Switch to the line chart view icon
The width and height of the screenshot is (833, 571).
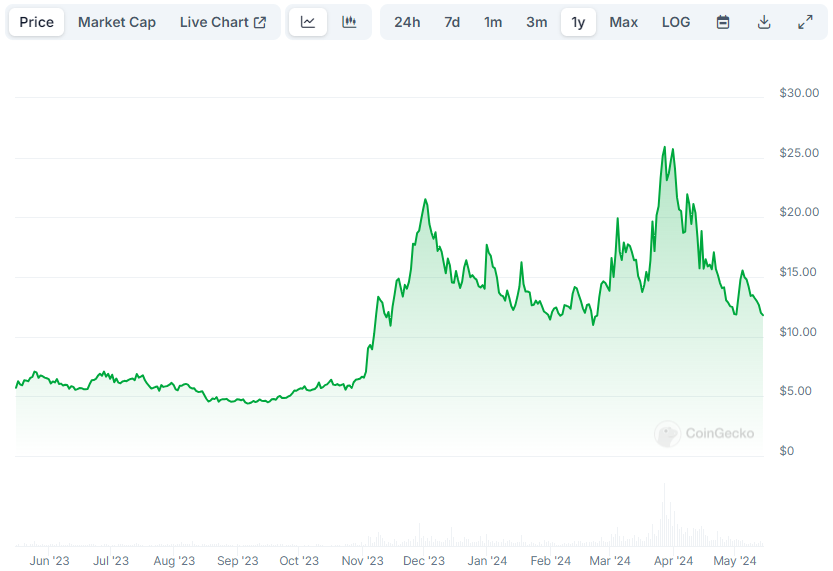pyautogui.click(x=308, y=22)
